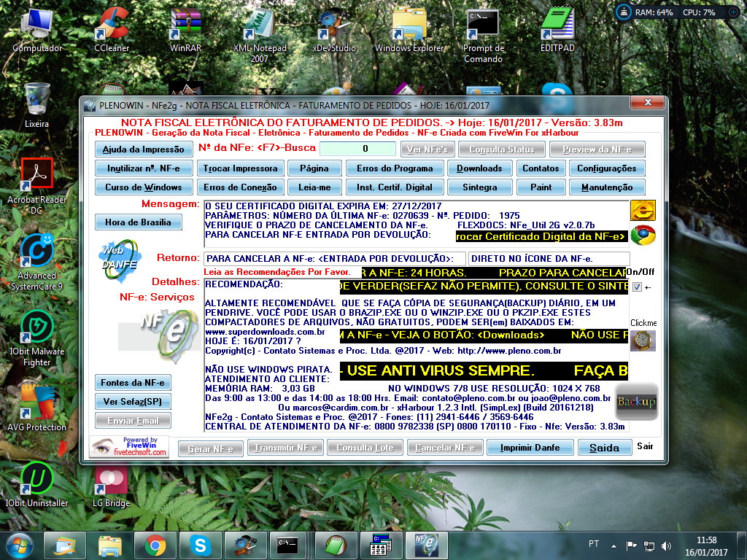
Task: Click Consulta Lote button
Action: point(365,448)
